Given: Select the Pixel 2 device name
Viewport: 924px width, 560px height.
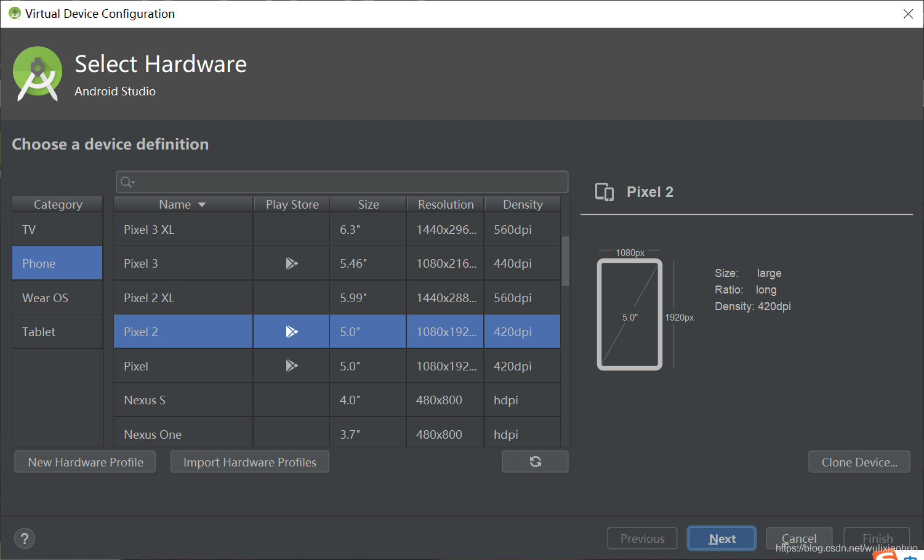Looking at the screenshot, I should [x=140, y=332].
